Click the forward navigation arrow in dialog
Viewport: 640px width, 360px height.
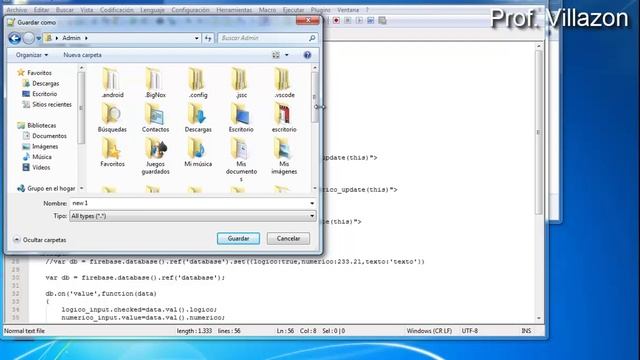click(29, 38)
